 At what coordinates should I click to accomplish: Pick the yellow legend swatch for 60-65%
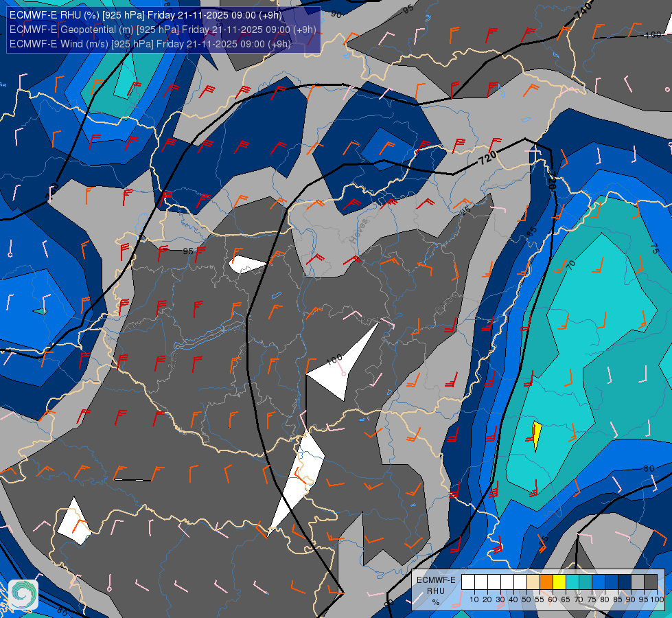coord(559,582)
